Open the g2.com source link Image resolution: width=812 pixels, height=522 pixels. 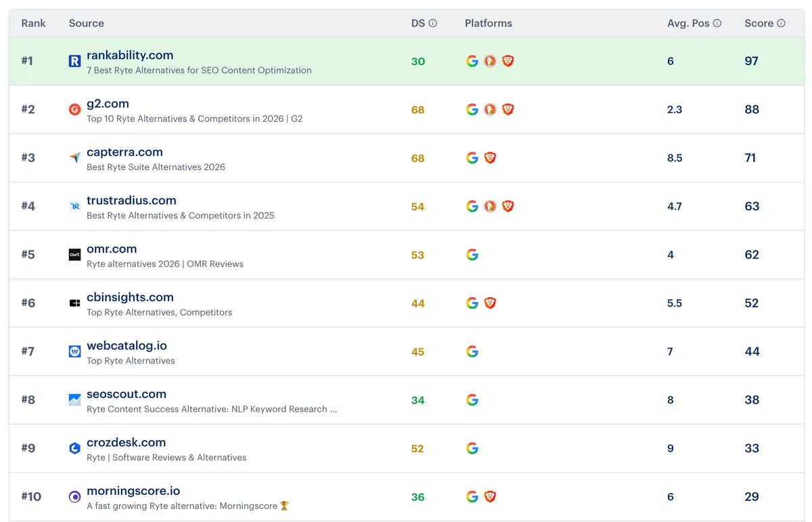(108, 104)
